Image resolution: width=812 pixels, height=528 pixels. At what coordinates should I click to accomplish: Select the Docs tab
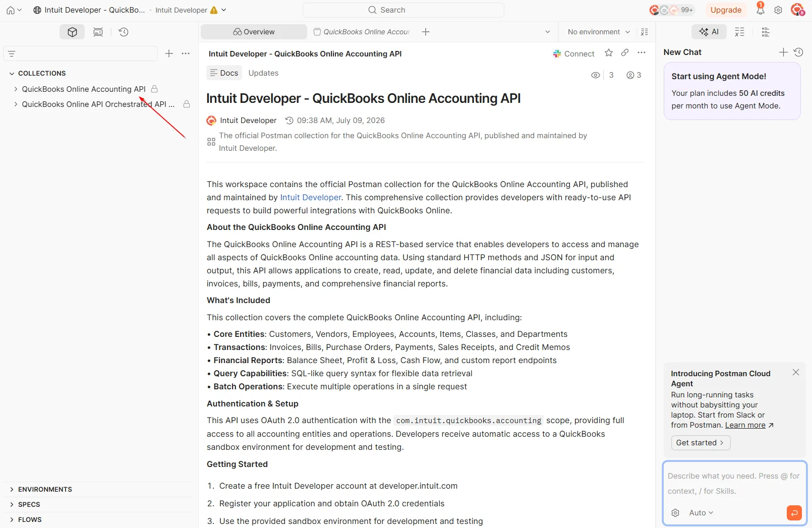point(224,73)
